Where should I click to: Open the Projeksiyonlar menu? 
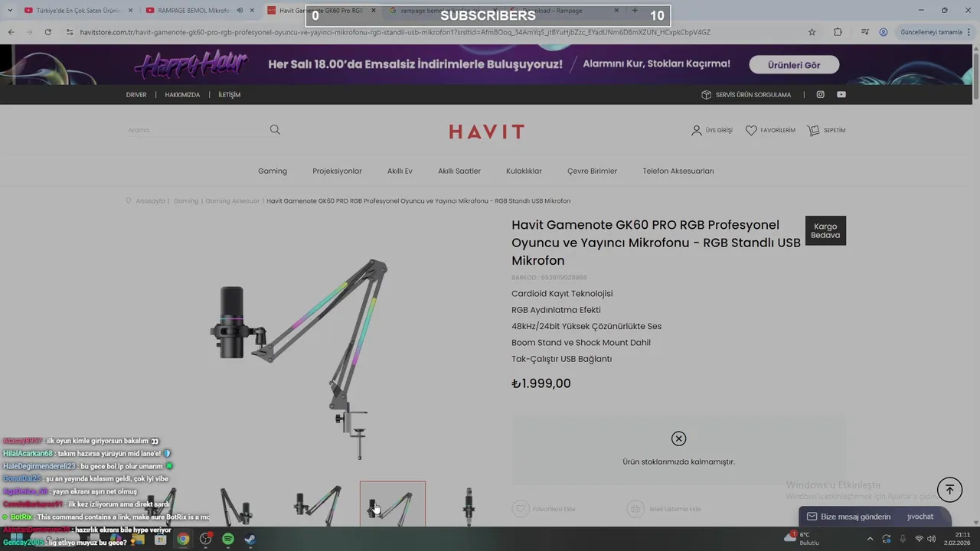337,171
